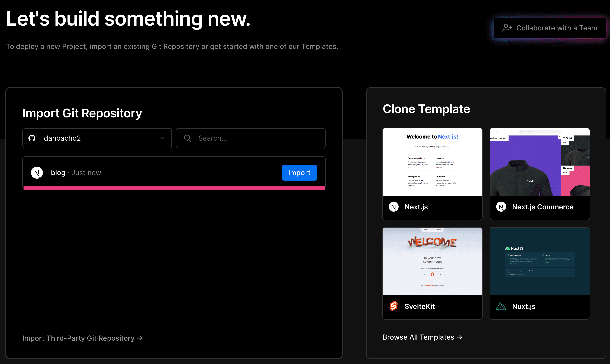Expand the account chevron arrow
Screen dimensions: 610x364
click(x=162, y=138)
